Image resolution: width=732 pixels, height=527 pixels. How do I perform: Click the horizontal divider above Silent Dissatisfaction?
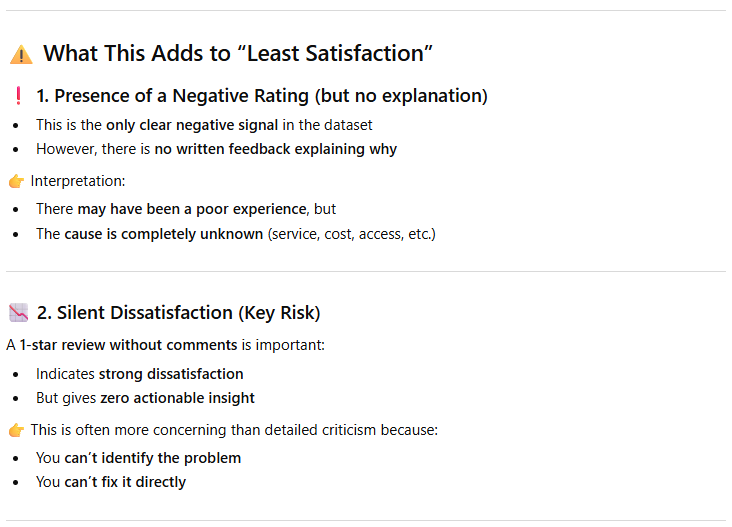[x=366, y=271]
